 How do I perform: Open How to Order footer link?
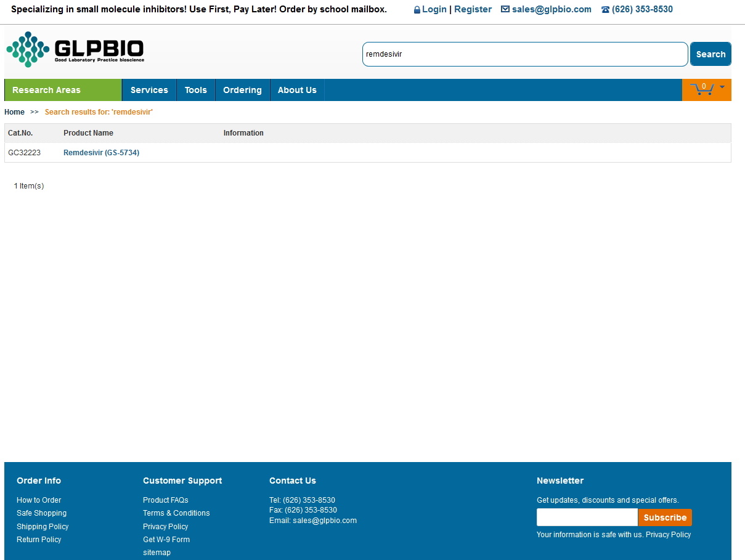coord(39,500)
